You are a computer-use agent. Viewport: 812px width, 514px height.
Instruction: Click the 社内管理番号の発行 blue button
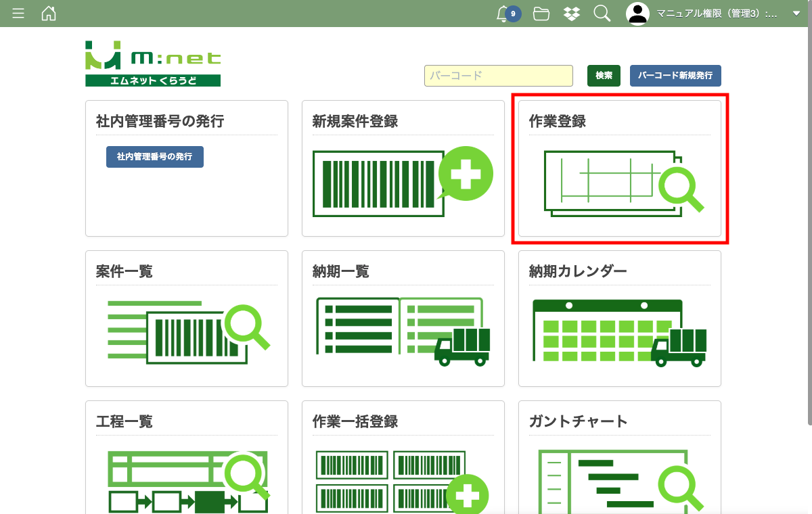(155, 156)
